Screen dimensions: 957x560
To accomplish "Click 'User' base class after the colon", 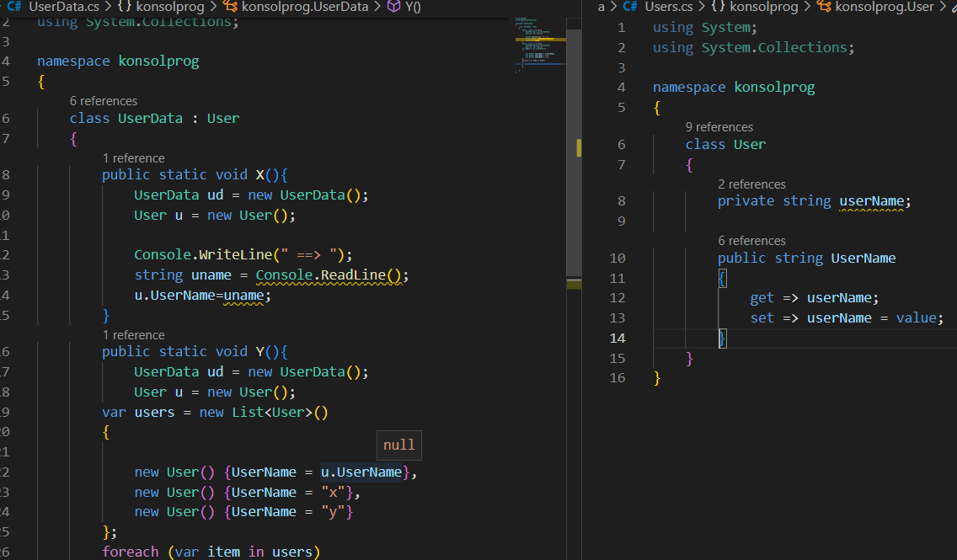I will tap(222, 119).
